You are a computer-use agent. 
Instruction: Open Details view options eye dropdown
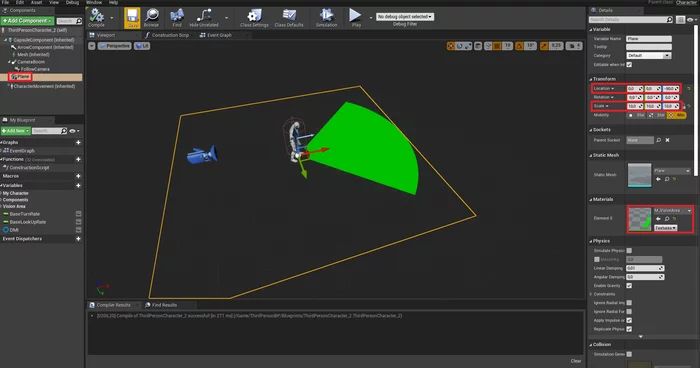pos(692,20)
